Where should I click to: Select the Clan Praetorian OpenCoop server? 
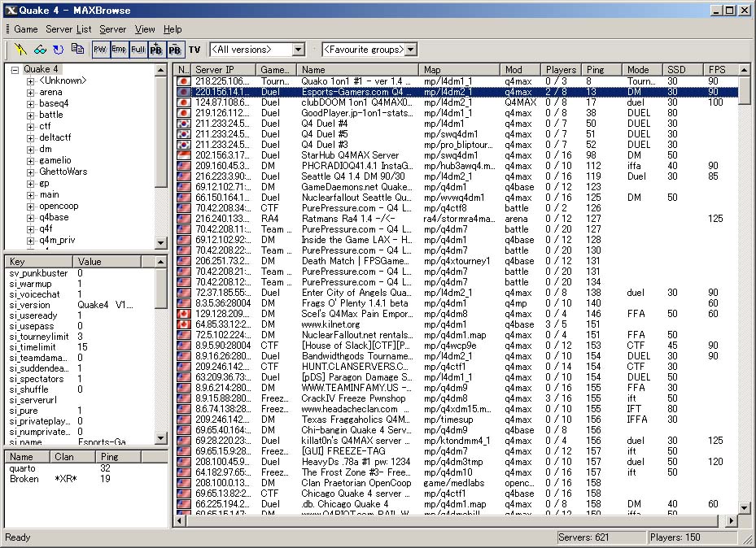coord(457,483)
